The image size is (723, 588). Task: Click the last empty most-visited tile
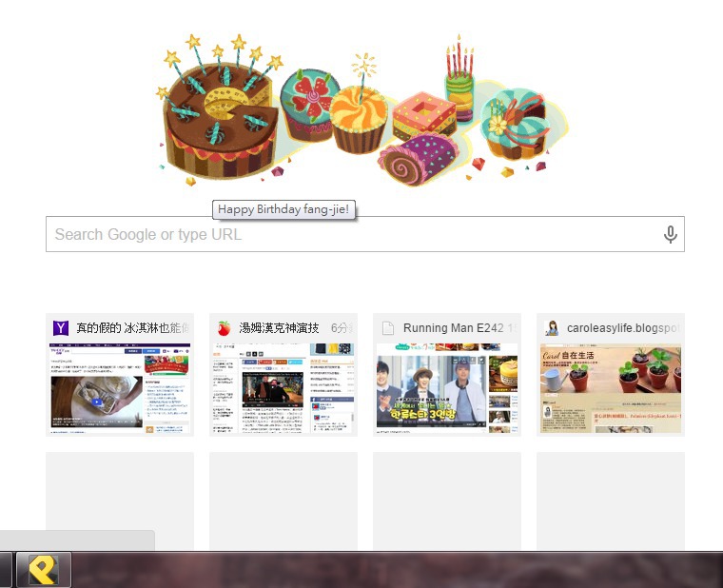611,500
